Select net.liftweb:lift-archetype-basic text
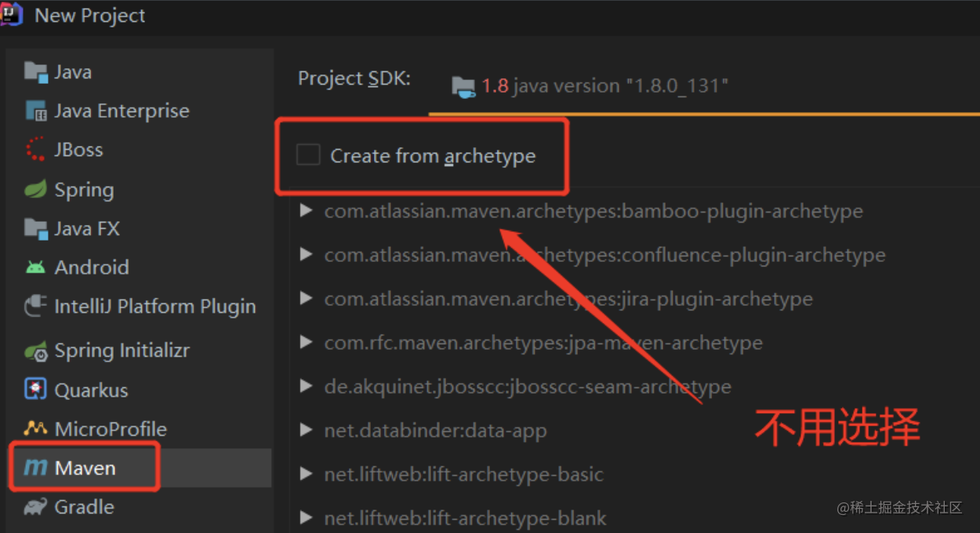This screenshot has height=533, width=980. 463,475
